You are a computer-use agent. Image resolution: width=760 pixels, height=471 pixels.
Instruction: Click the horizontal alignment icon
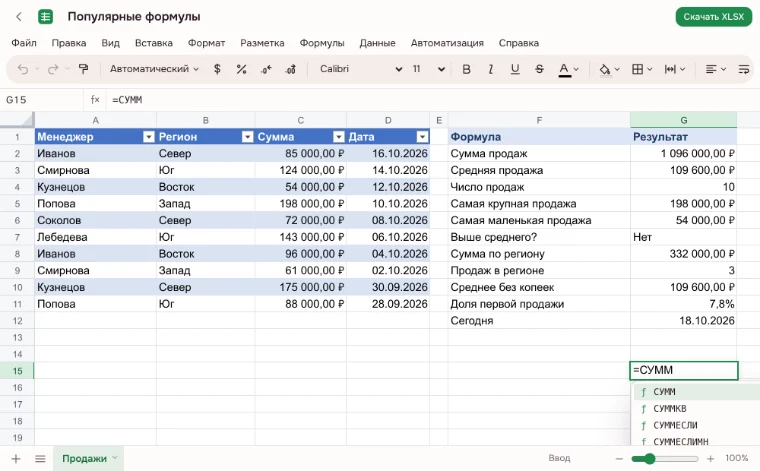[711, 69]
